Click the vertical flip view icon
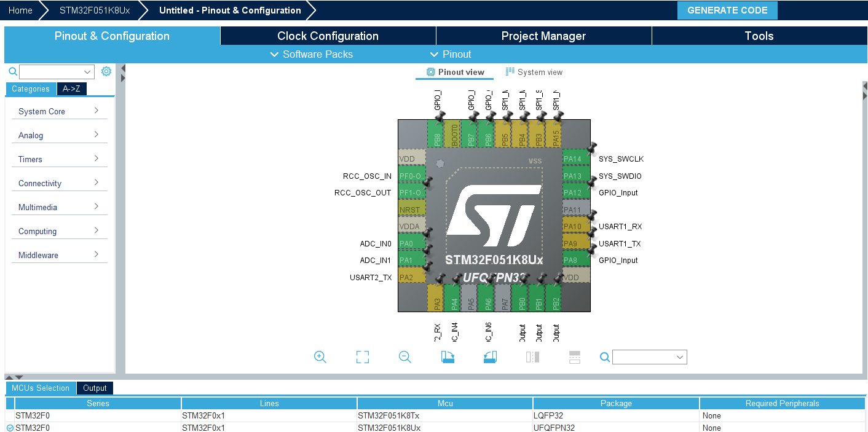This screenshot has width=868, height=432. 575,357
